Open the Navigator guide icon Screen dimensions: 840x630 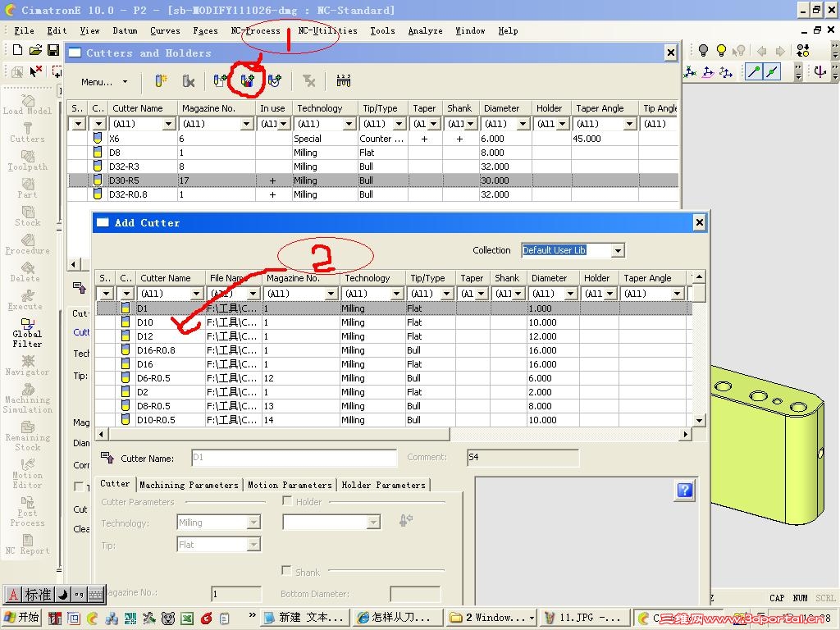click(x=27, y=365)
